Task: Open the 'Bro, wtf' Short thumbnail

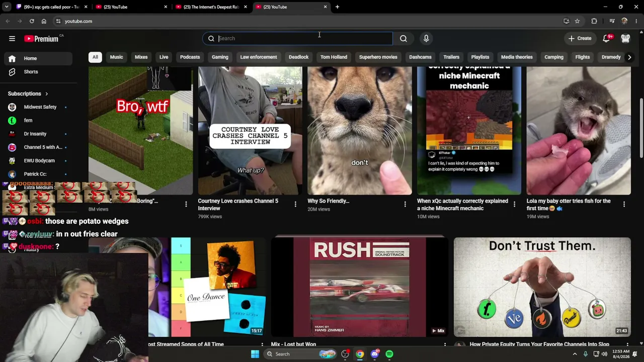Action: click(x=140, y=131)
